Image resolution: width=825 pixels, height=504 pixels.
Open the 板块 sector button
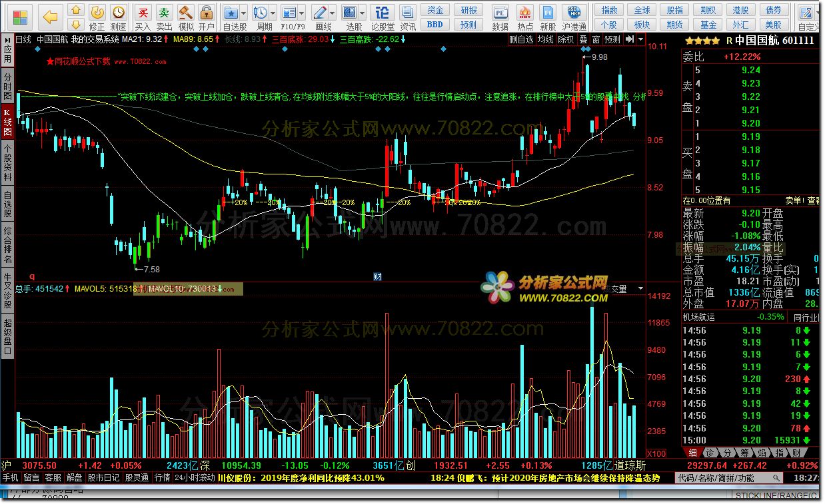coord(642,25)
